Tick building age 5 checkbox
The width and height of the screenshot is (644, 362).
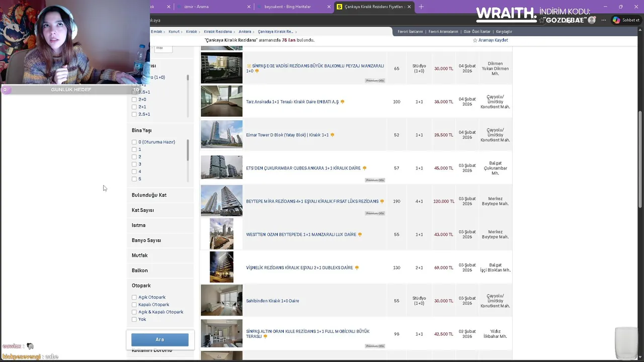[134, 179]
